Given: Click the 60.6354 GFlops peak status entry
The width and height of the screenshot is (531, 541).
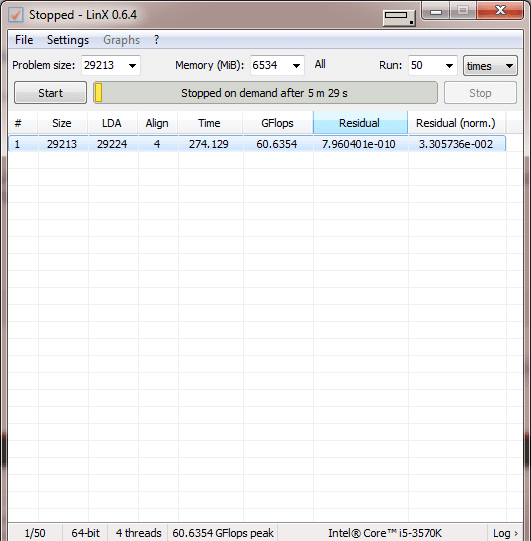Looking at the screenshot, I should [223, 533].
